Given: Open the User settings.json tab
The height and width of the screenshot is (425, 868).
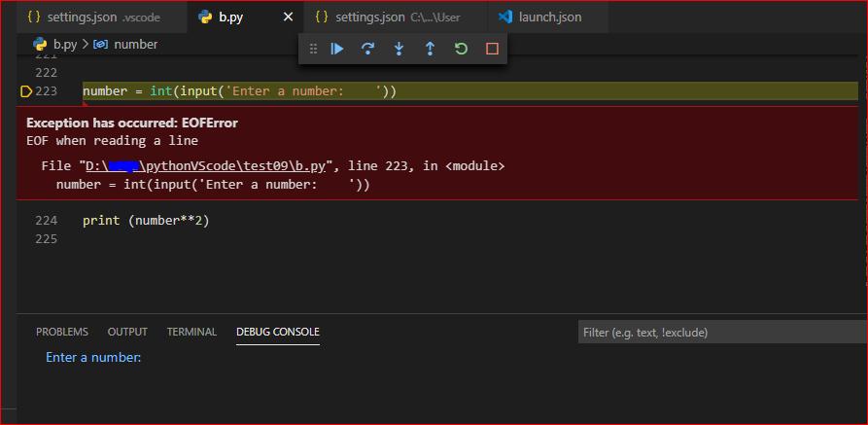Looking at the screenshot, I should pos(396,18).
